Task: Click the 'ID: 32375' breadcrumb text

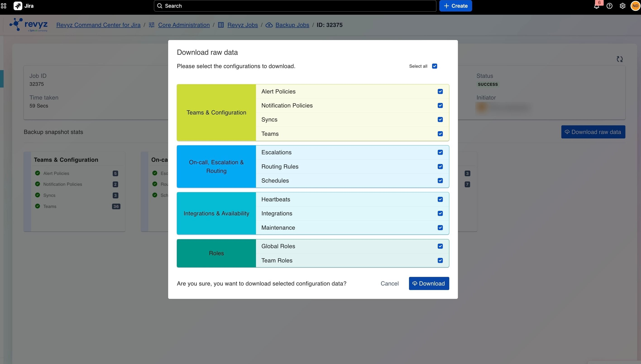Action: pos(329,25)
